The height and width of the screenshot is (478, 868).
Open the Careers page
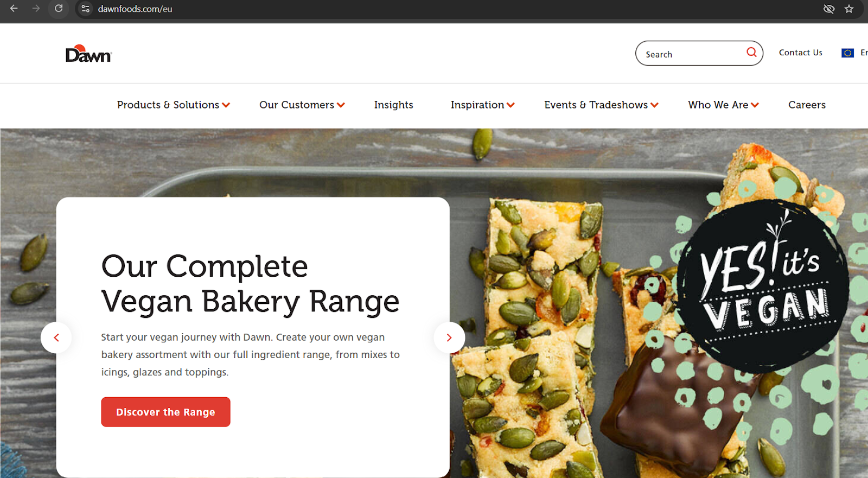tap(807, 105)
